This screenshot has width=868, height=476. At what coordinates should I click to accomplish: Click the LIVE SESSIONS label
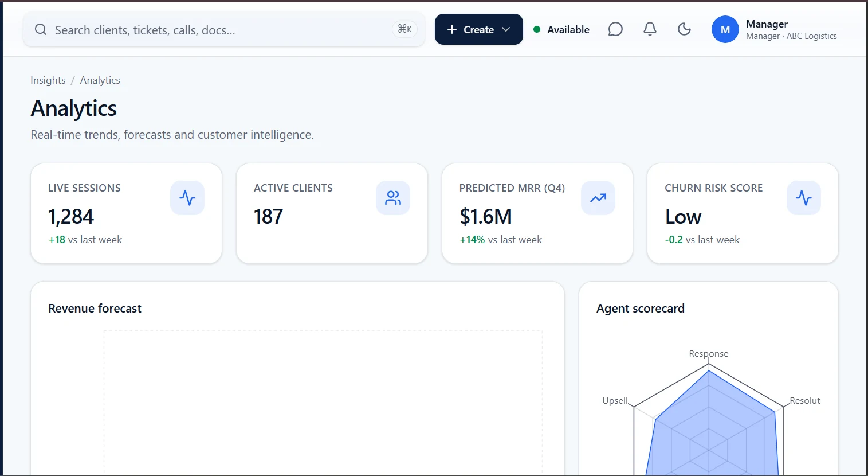[x=84, y=188]
